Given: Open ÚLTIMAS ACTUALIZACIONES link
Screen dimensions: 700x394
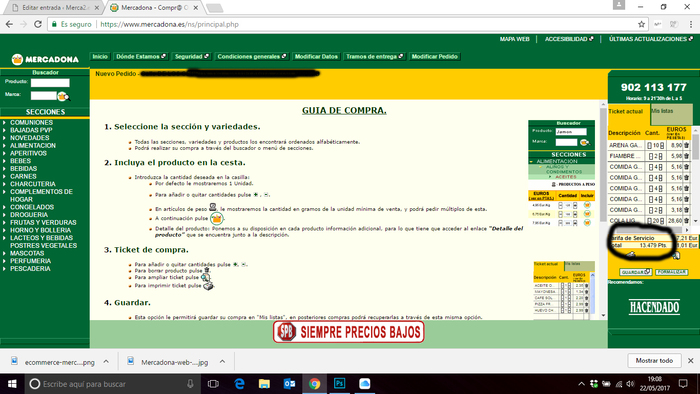Looking at the screenshot, I should coord(650,39).
